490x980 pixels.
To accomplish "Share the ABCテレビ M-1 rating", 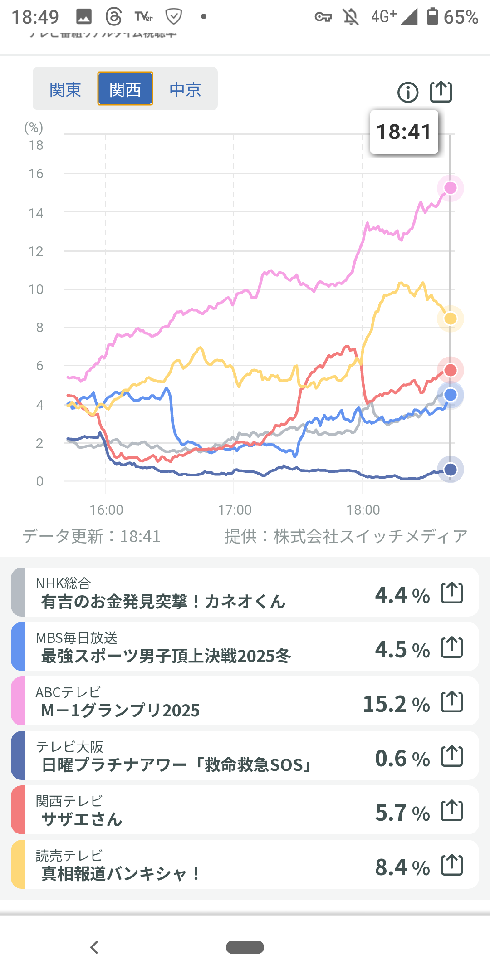I will [452, 702].
